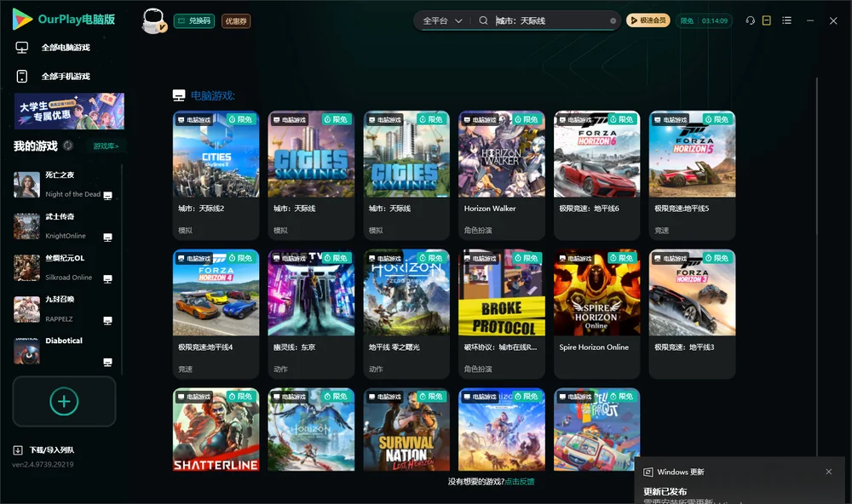Click the yellow note icon in title bar

point(767,20)
